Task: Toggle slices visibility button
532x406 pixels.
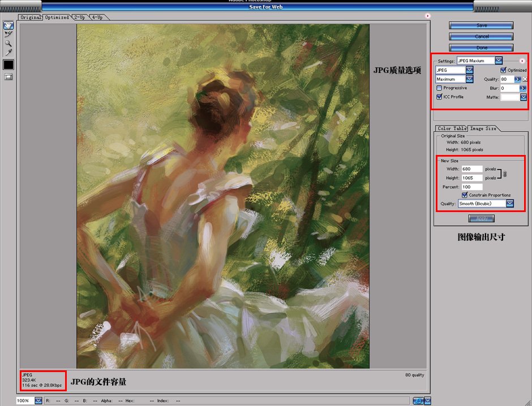Action: [8, 77]
